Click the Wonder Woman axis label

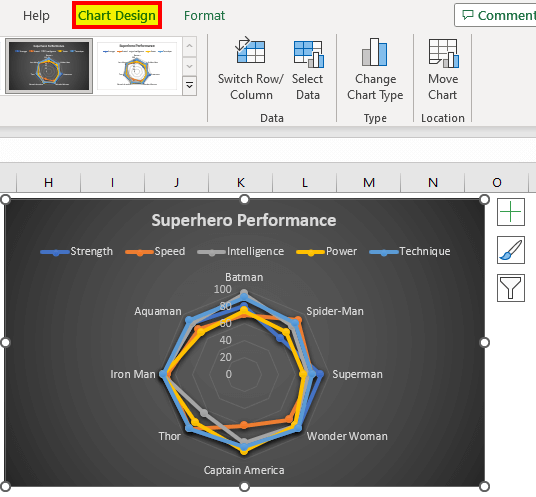347,436
